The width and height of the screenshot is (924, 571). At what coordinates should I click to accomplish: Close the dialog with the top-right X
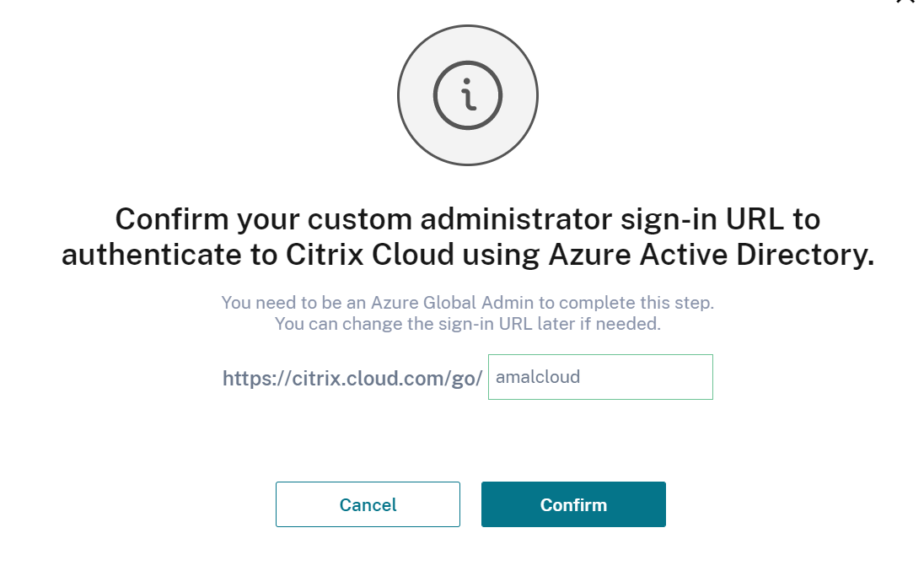coord(905,2)
